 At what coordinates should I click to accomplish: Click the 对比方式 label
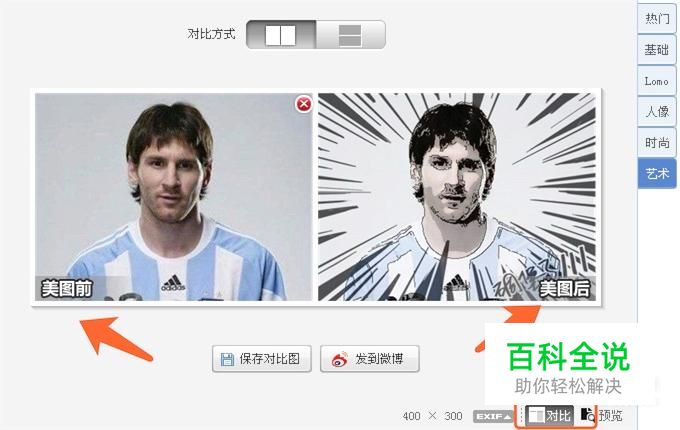pos(211,34)
